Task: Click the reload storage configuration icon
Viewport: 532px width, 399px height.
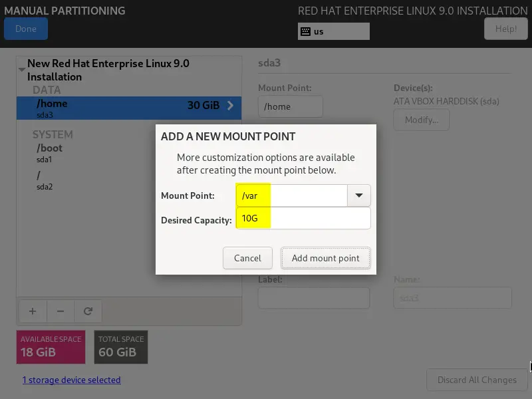Action: pyautogui.click(x=88, y=311)
